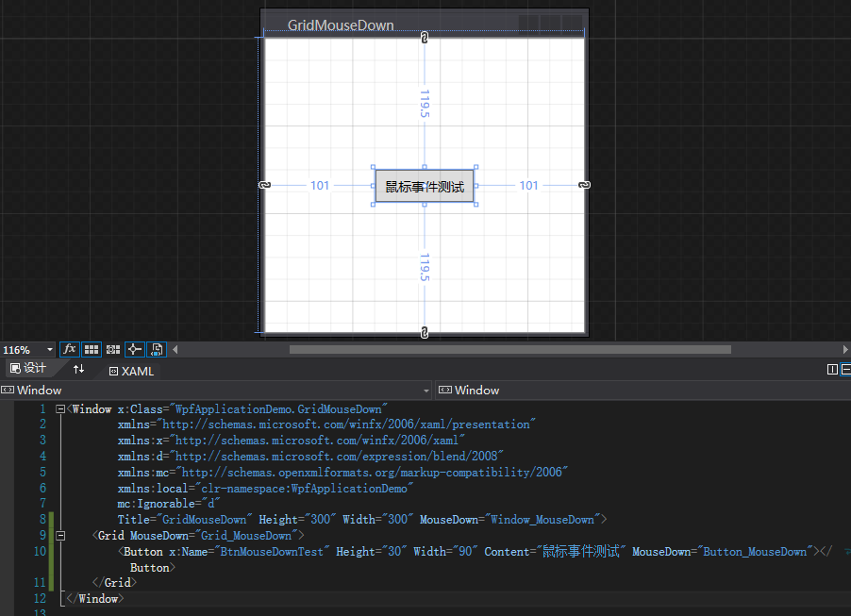
Task: Click the top margin value 119.5
Action: [x=425, y=104]
